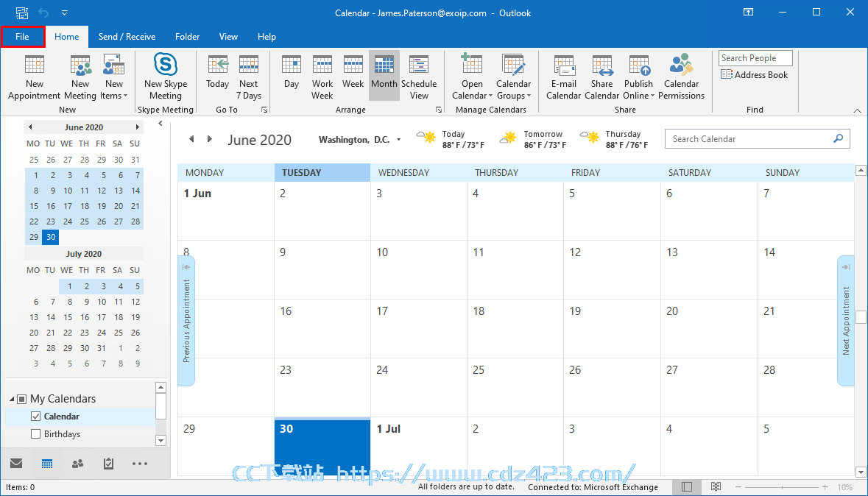Select Normal view in status bar

coord(687,487)
